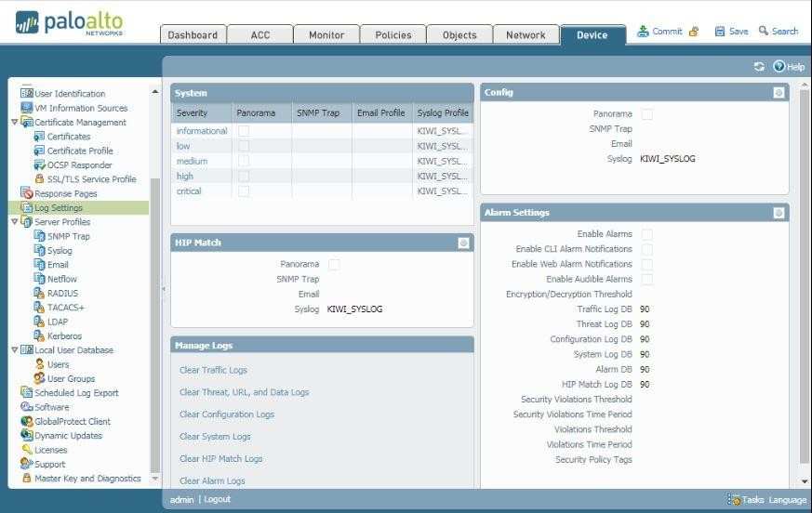Viewport: 812px width, 513px height.
Task: Open Alarm Settings gear icon
Action: [x=779, y=213]
